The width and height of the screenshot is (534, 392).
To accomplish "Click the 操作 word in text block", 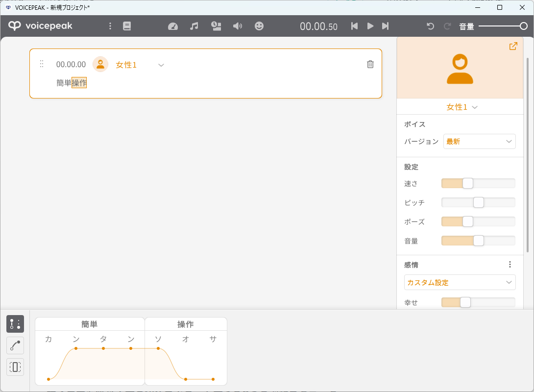I will tap(79, 83).
